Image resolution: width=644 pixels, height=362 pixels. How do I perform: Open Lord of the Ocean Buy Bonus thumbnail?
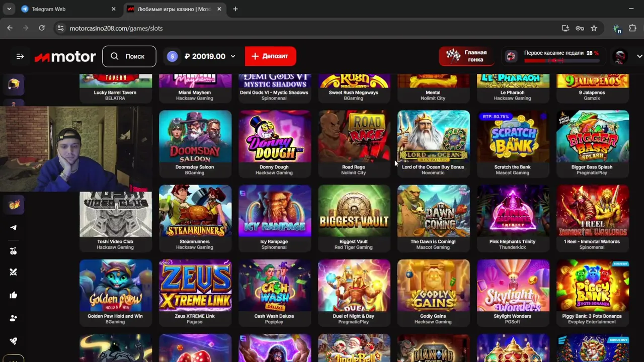coord(434,137)
